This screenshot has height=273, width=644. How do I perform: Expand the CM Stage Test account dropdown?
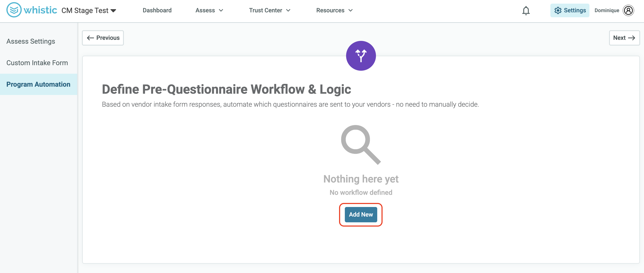coord(89,10)
